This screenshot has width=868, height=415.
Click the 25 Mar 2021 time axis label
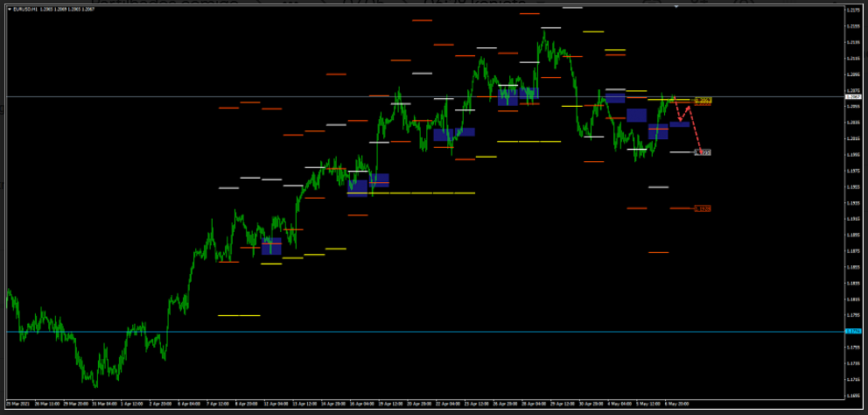click(x=17, y=404)
